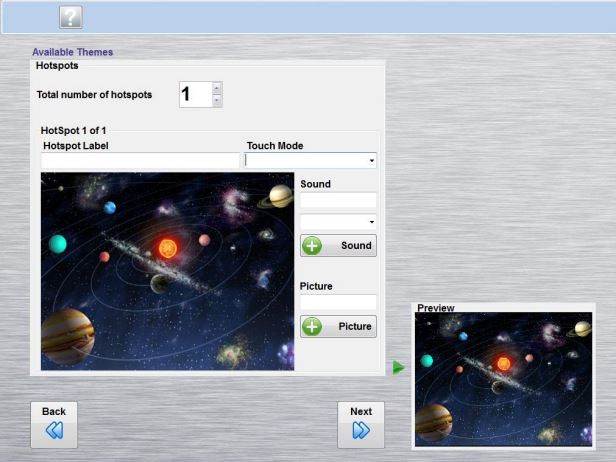The image size is (616, 462).
Task: Click the green plus icon beside Sound
Action: [312, 246]
